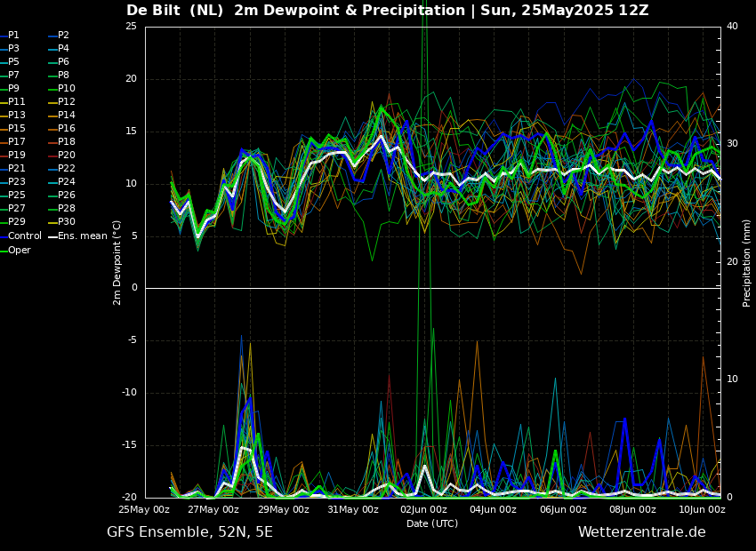Click the green line swatch next to Oper
Image resolution: width=756 pixels, height=551 pixels.
(x=4, y=251)
